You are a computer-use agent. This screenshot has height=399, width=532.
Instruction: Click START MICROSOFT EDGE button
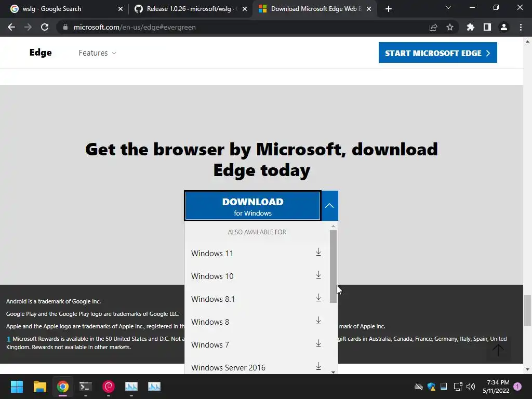pyautogui.click(x=437, y=52)
